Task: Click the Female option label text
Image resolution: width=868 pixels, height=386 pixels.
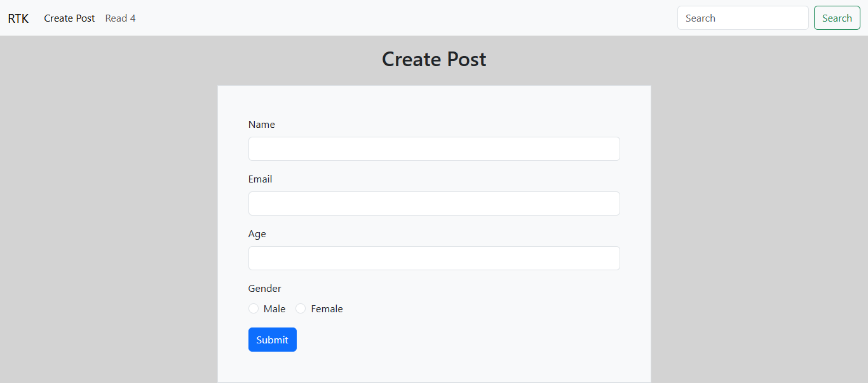Action: coord(327,309)
